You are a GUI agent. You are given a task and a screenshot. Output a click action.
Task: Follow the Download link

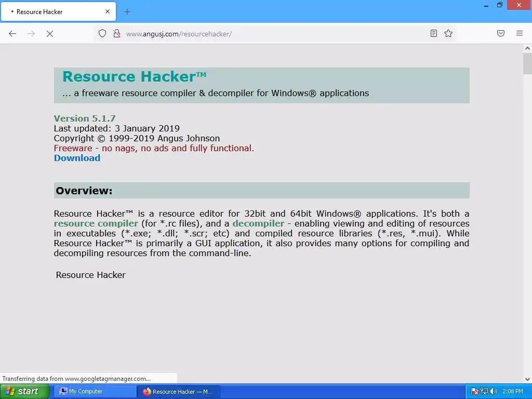(77, 158)
